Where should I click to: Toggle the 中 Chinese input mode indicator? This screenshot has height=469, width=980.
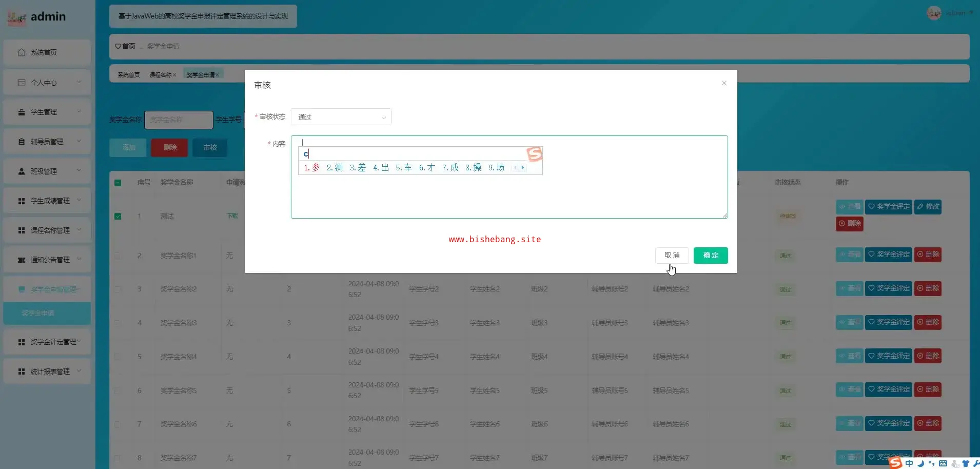coord(909,463)
